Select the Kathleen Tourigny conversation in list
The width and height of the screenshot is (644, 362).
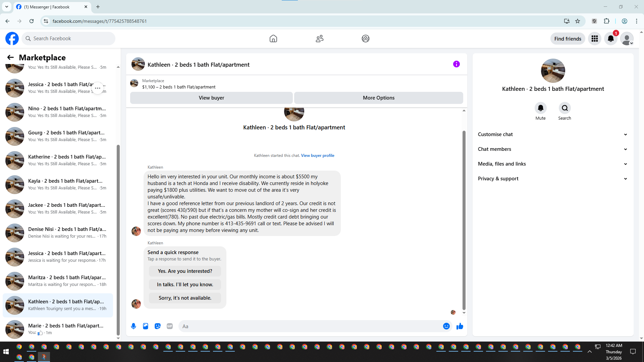tap(58, 305)
